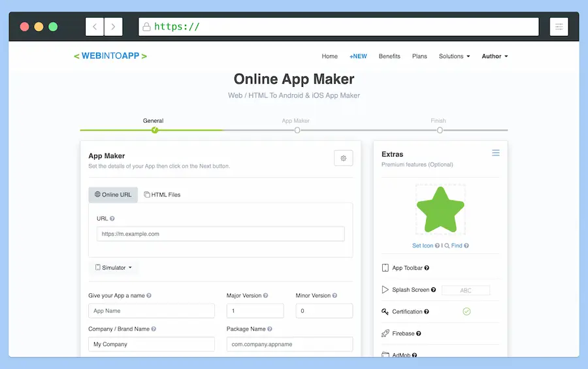Toggle the Certification green checkmark
588x369 pixels.
tap(466, 312)
